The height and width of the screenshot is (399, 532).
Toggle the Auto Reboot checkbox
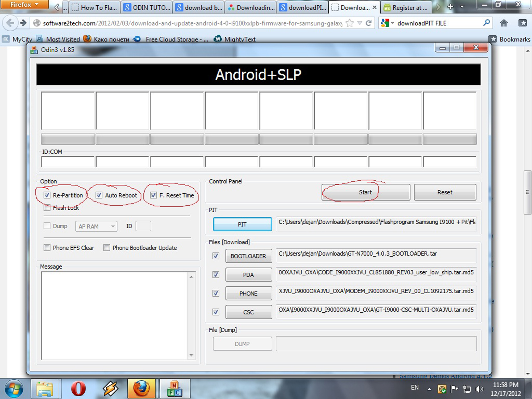[99, 195]
